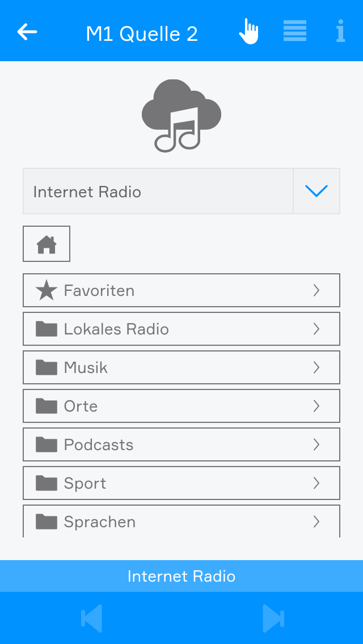Open the Podcasts folder entry
Screen dimensions: 363x644
pyautogui.click(x=181, y=444)
